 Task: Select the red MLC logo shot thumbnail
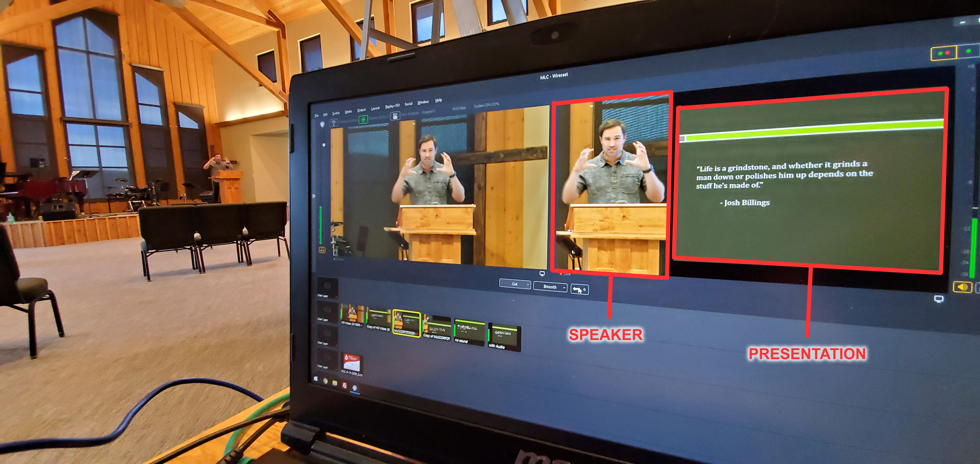click(351, 364)
